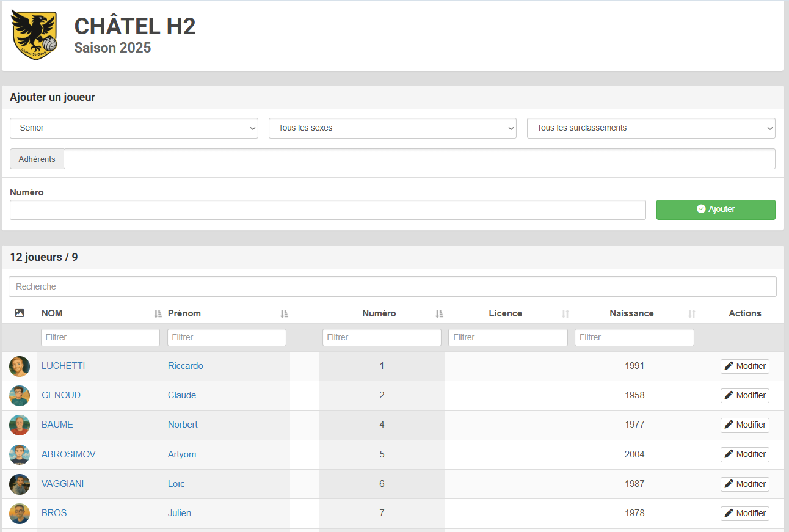Expand the Senior category dropdown

click(134, 128)
